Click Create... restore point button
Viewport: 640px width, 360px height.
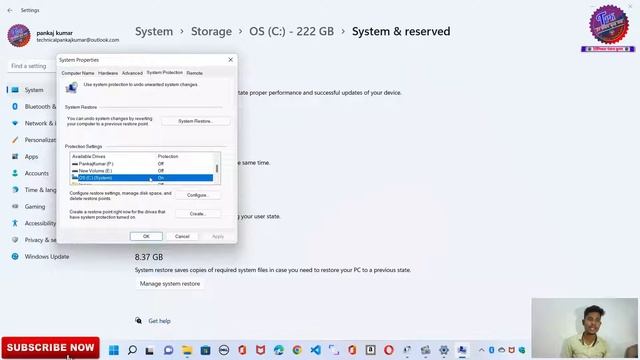coord(198,213)
